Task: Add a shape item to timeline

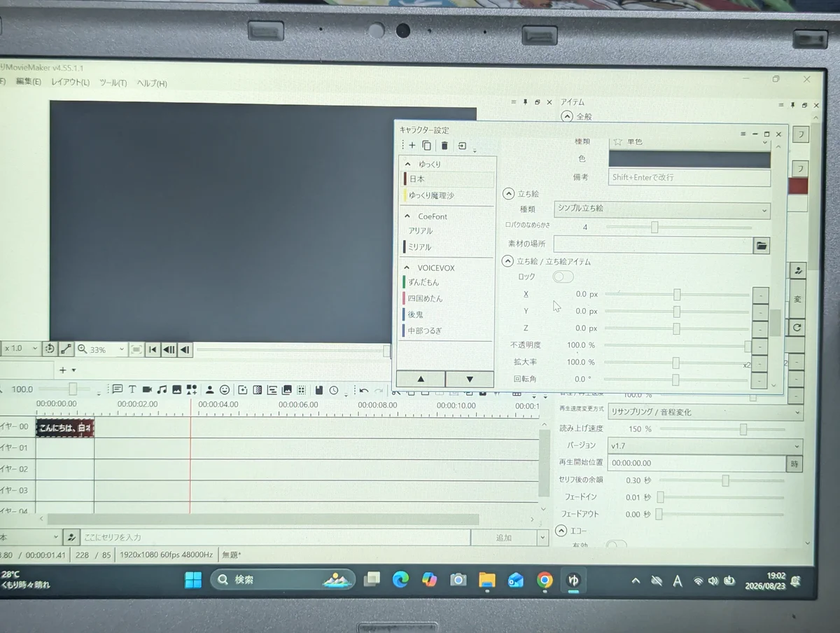Action: [x=190, y=389]
